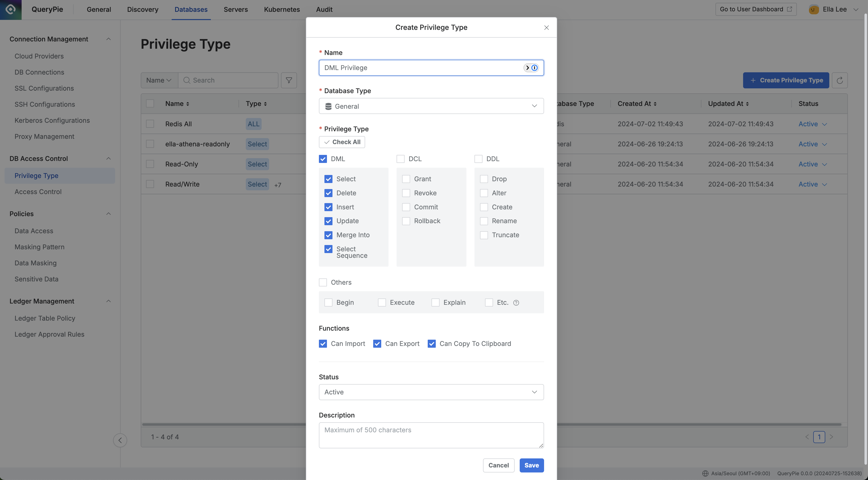Open the Status Active dropdown
Screen dimensions: 868x480
[x=431, y=392]
